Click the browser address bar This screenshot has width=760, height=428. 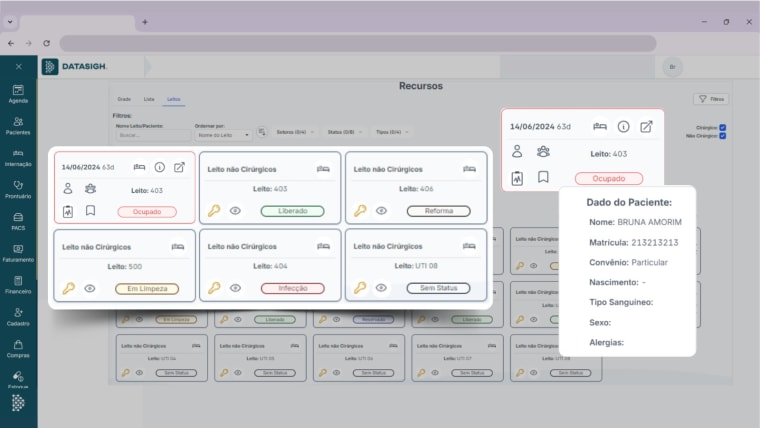tap(358, 43)
